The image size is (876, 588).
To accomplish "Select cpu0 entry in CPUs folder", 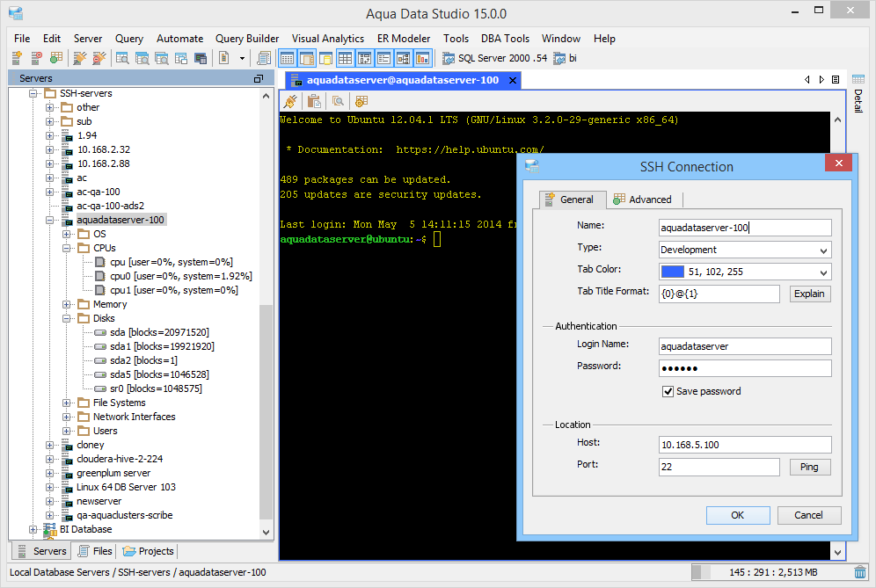I will 174,276.
